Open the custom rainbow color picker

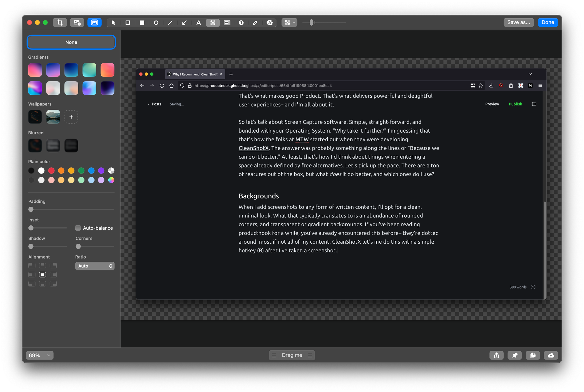click(111, 180)
